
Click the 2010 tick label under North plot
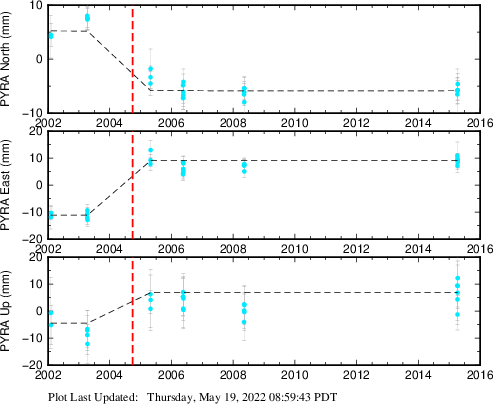[294, 123]
